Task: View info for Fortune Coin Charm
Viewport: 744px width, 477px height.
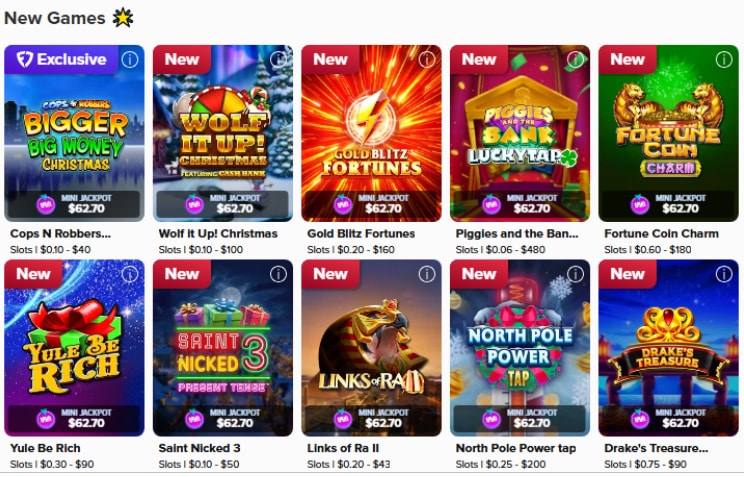Action: pyautogui.click(x=724, y=59)
